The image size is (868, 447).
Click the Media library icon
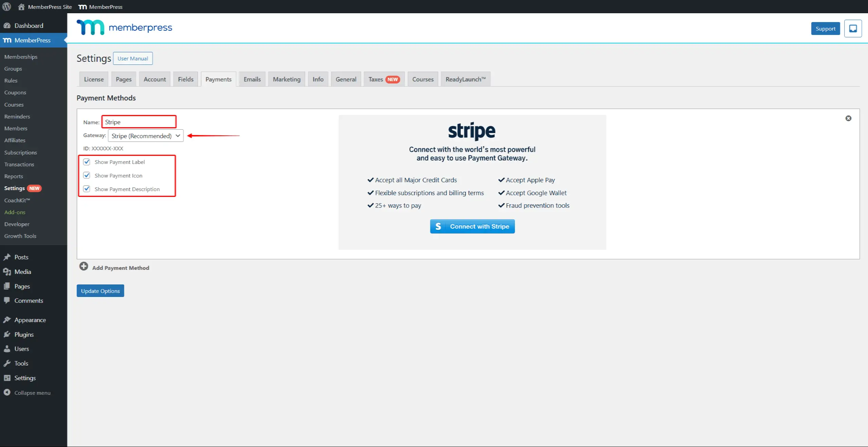coord(7,272)
